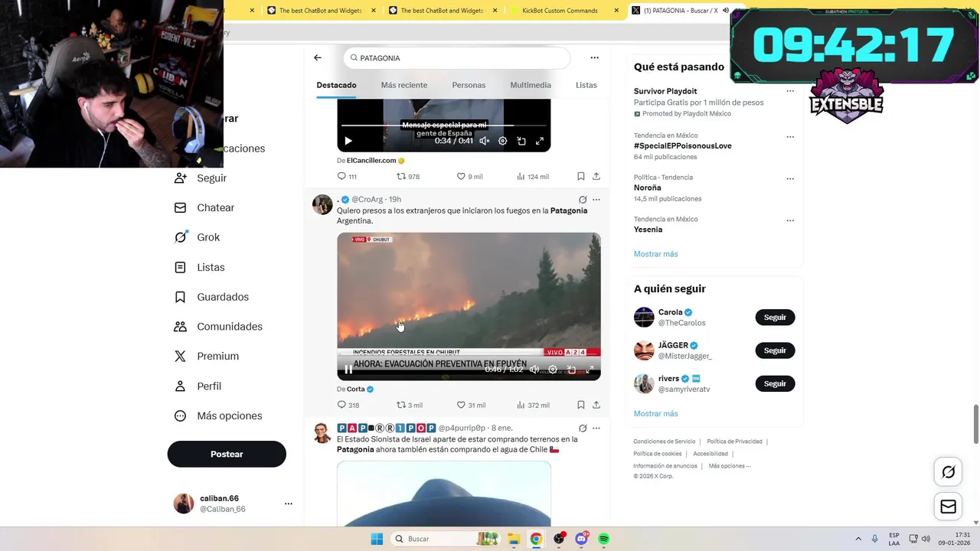Image resolution: width=980 pixels, height=551 pixels.
Task: Expand ElCanciller video to fullscreen
Action: click(540, 141)
